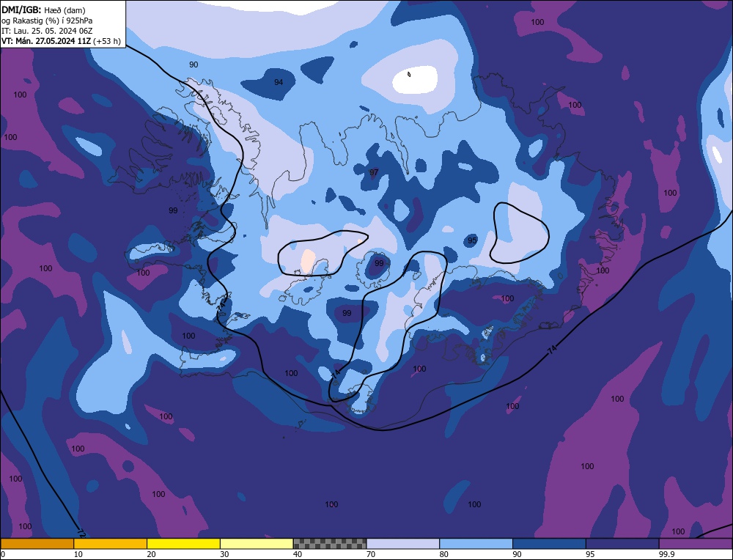Select the "30" legend tick label
This screenshot has height=560, width=733.
point(224,554)
